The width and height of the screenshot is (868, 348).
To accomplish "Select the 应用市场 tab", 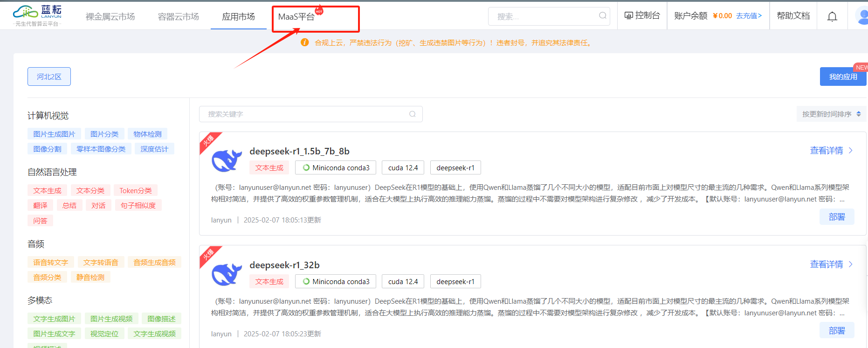I will (239, 17).
